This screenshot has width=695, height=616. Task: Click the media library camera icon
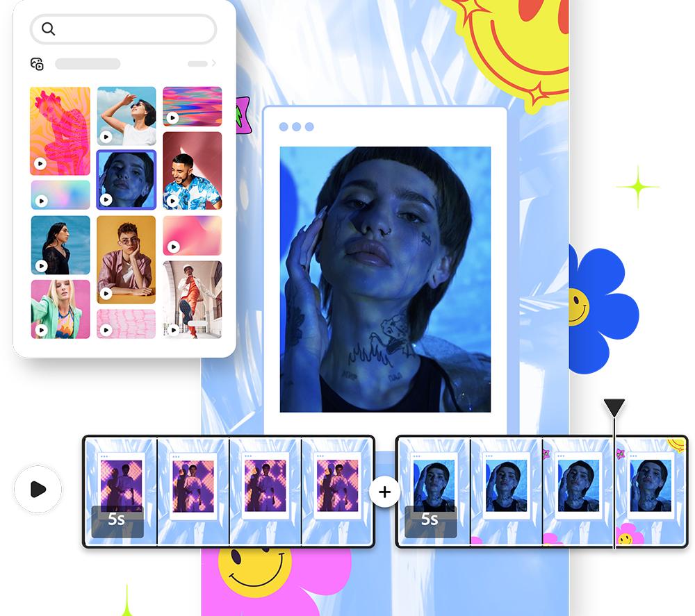click(x=37, y=64)
